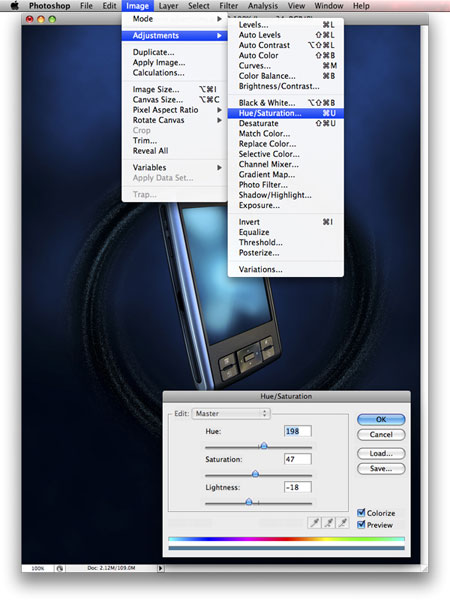Click the status bar preview icon

[60, 568]
